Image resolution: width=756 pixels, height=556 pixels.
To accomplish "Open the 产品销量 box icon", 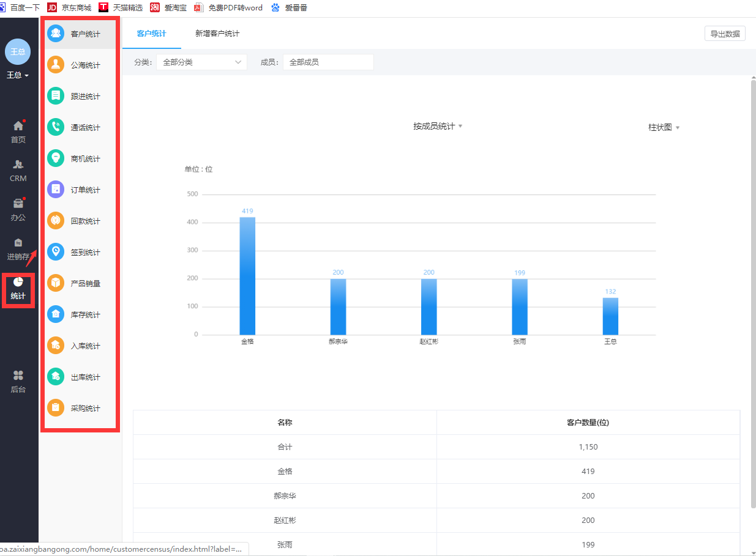I will point(56,283).
